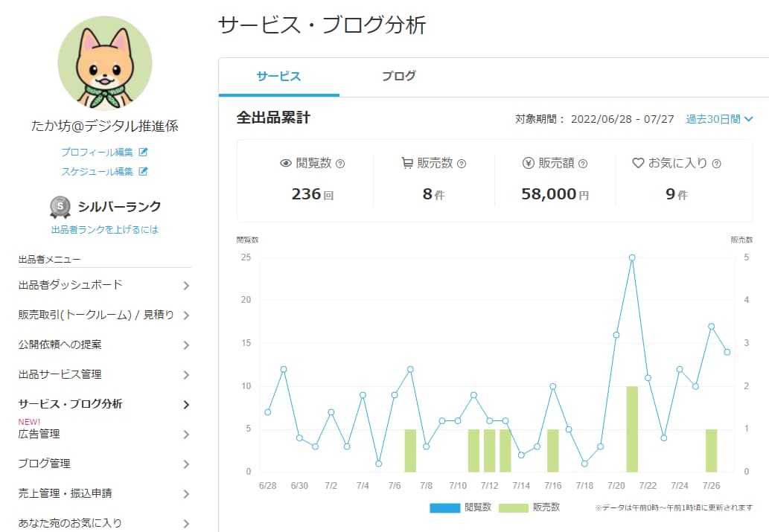Click the eye icon next to 閲覧数
769x532 pixels.
pos(285,163)
